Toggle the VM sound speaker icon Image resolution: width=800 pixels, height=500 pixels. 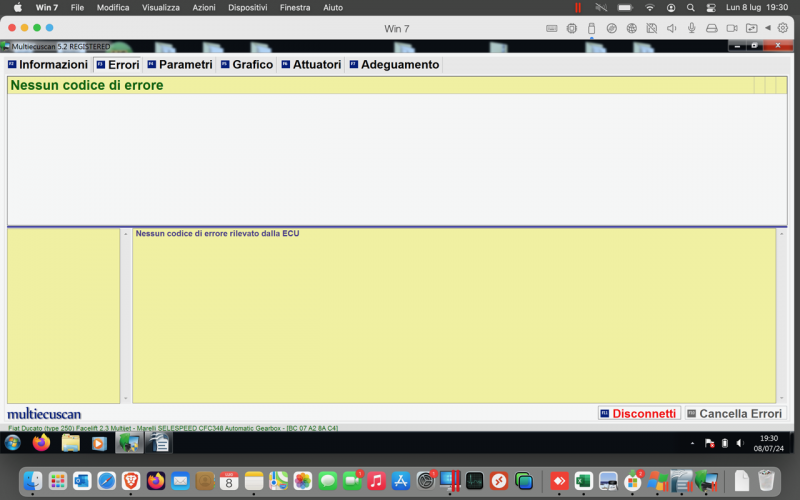[671, 28]
